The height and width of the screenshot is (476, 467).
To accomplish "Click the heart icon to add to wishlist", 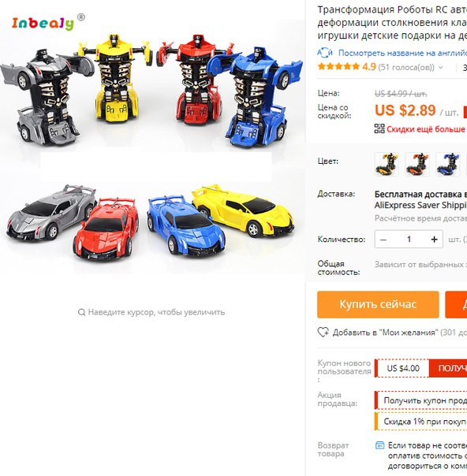I will pos(323,332).
